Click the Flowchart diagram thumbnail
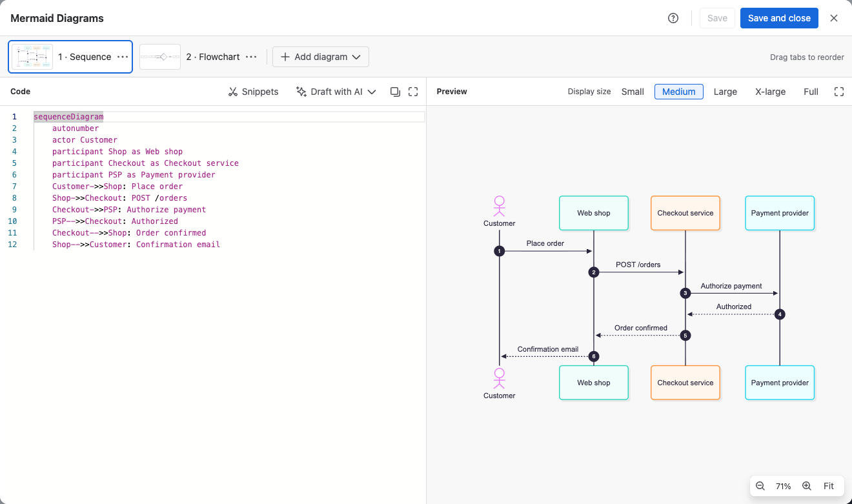The height and width of the screenshot is (504, 852). click(x=160, y=57)
